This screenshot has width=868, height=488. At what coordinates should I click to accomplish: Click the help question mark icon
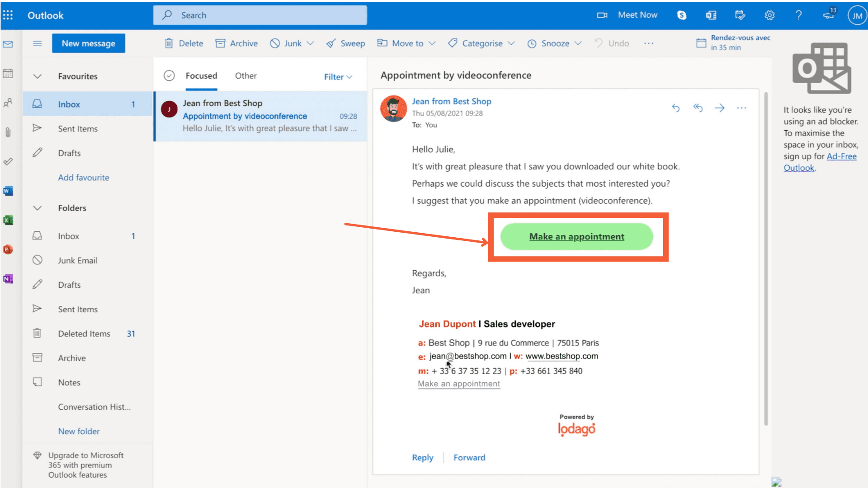pyautogui.click(x=799, y=15)
